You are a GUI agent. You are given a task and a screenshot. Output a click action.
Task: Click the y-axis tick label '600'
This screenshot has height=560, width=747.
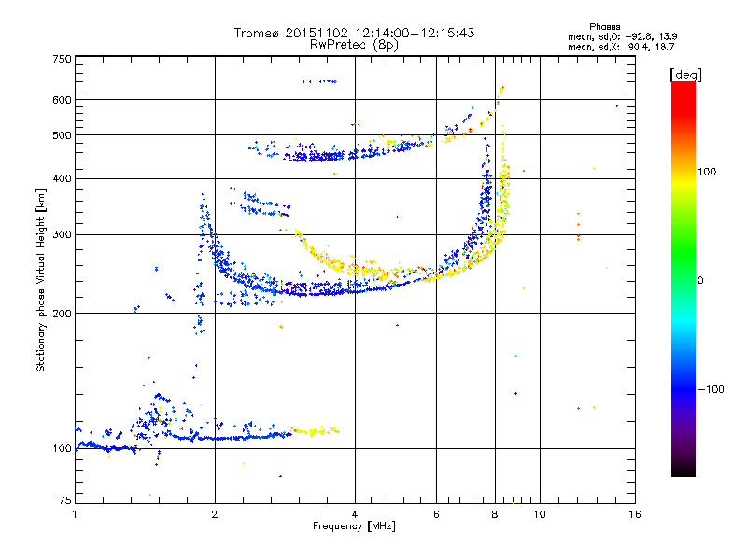[62, 100]
